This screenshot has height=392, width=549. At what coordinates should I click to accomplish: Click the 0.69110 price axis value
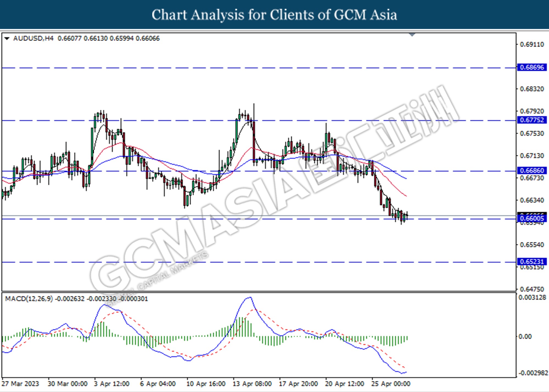pyautogui.click(x=532, y=44)
